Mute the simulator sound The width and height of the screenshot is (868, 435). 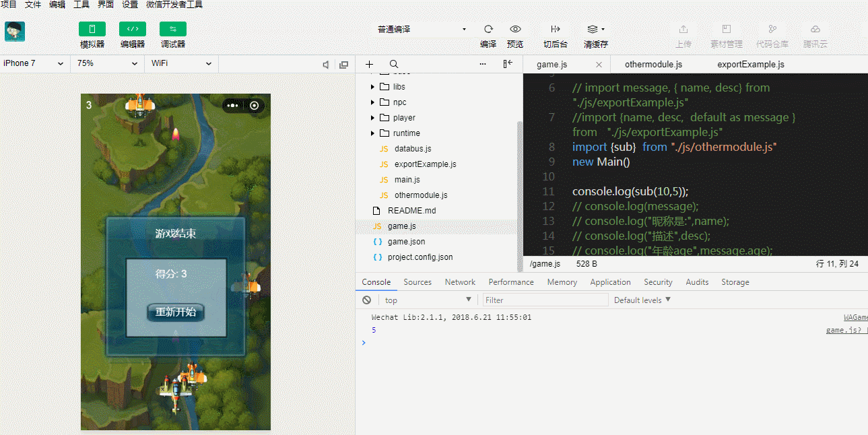[x=326, y=65]
